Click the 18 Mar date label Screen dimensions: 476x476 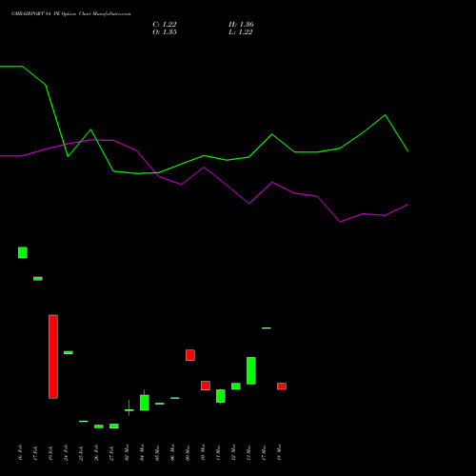[x=279, y=452]
